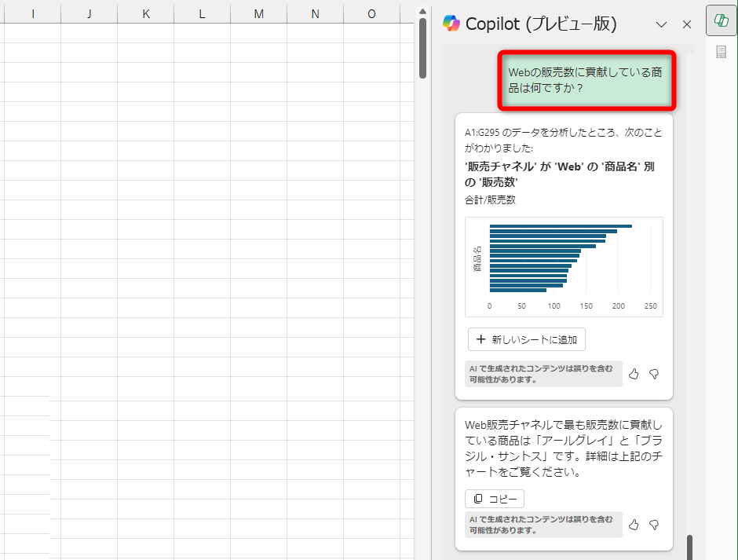
Task: Give thumbs down on the chart analysis response
Action: click(x=653, y=374)
